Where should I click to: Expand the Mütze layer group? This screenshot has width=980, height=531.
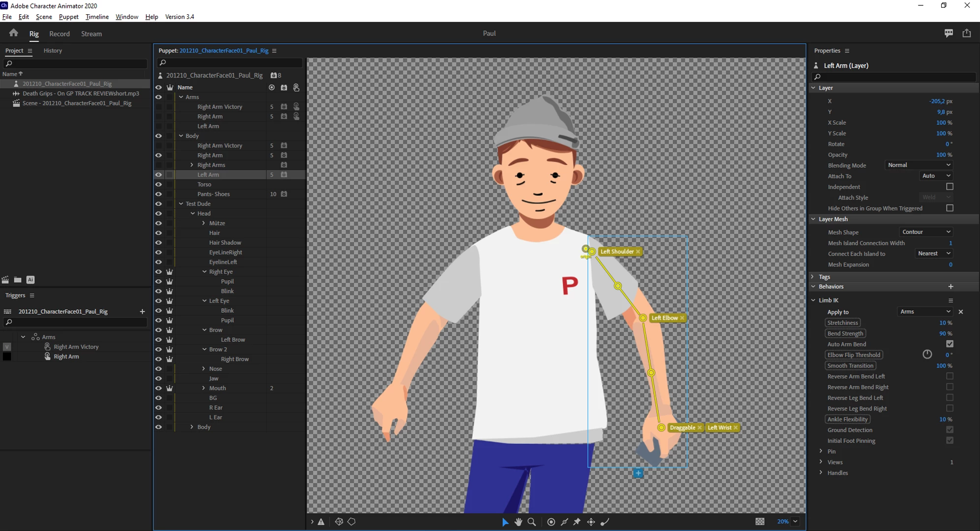204,223
